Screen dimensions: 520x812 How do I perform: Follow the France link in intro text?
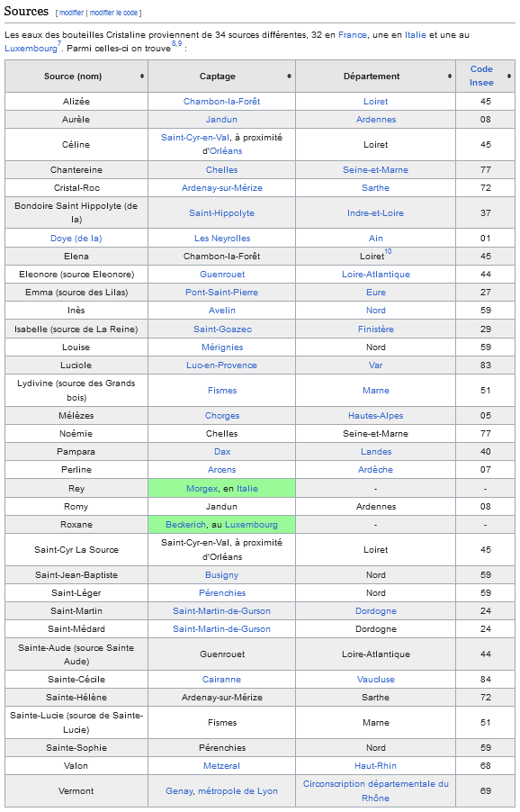[x=353, y=35]
